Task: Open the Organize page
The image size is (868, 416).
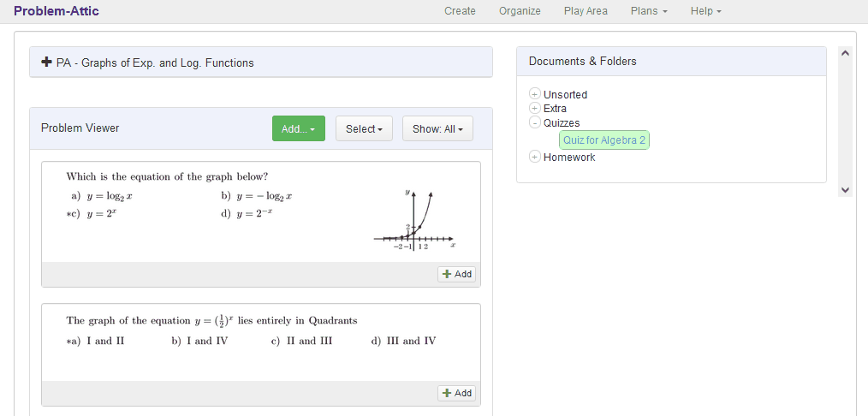Action: pyautogui.click(x=520, y=11)
